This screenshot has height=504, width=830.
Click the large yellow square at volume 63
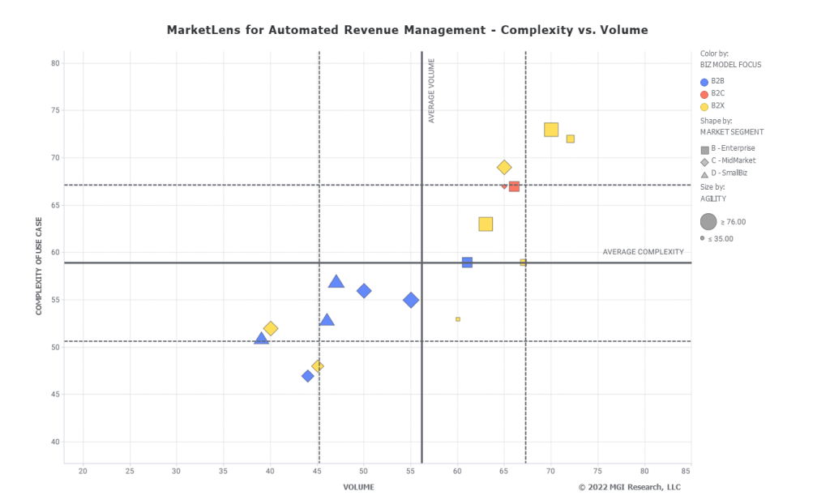[486, 224]
